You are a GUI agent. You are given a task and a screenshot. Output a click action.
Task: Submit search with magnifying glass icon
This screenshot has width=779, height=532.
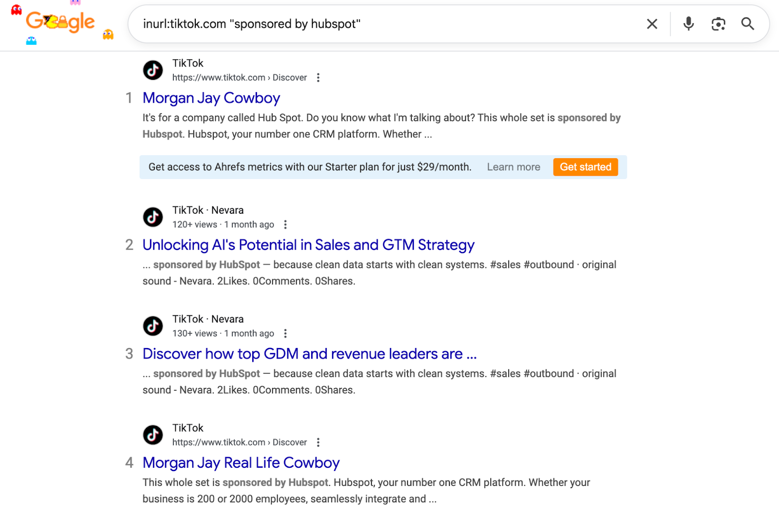click(748, 24)
